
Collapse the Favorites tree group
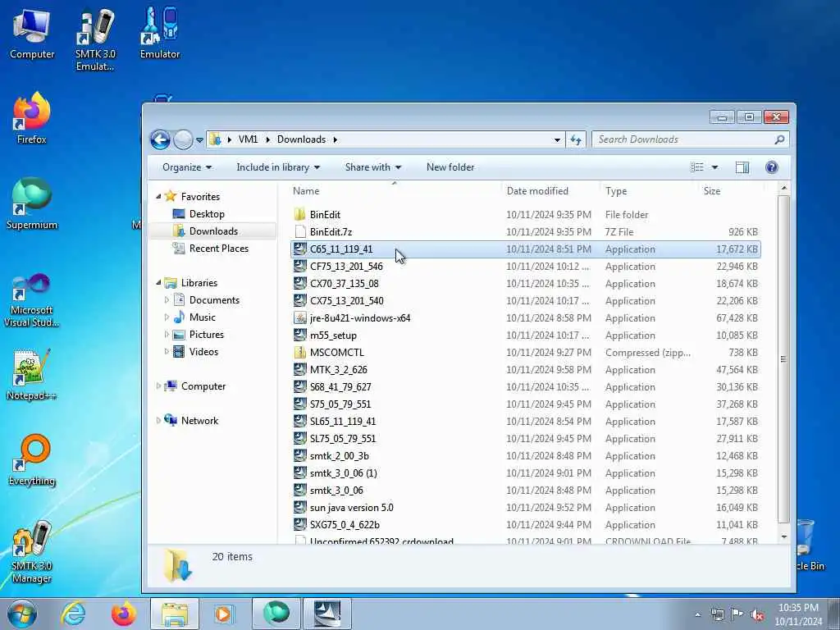[x=158, y=197]
